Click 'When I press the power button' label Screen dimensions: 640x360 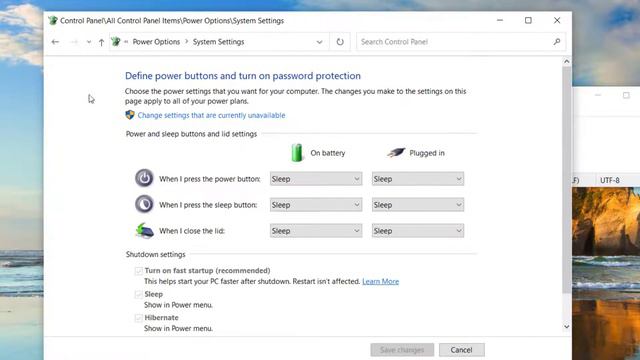(210, 179)
